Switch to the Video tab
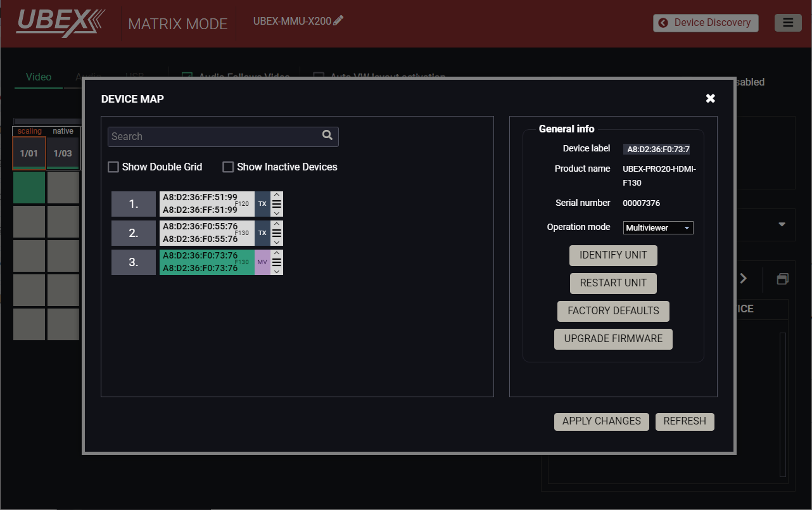 click(39, 77)
